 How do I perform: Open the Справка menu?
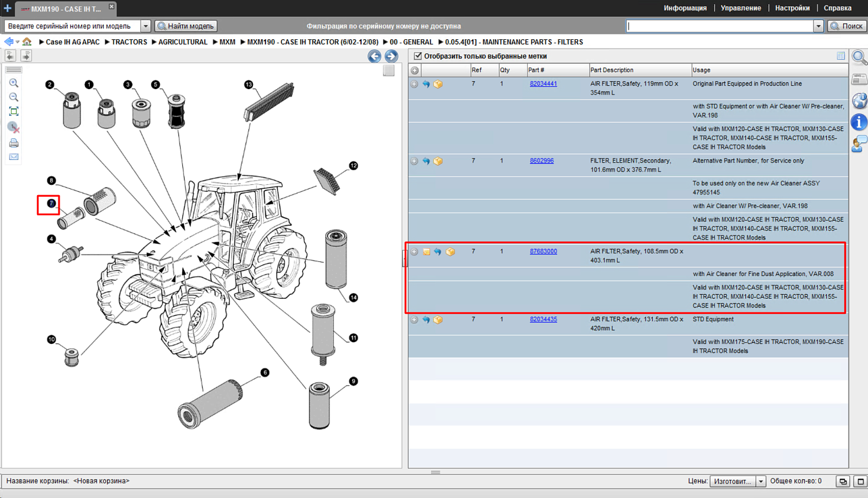coord(837,8)
